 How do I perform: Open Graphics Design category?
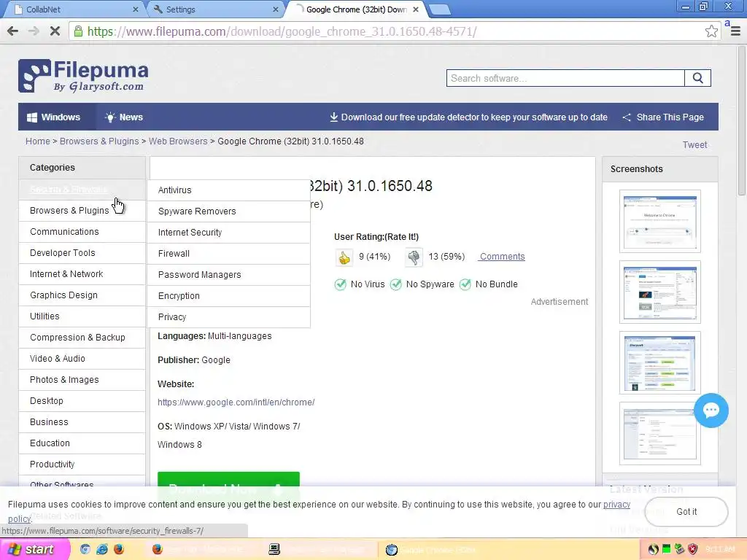[82, 295]
